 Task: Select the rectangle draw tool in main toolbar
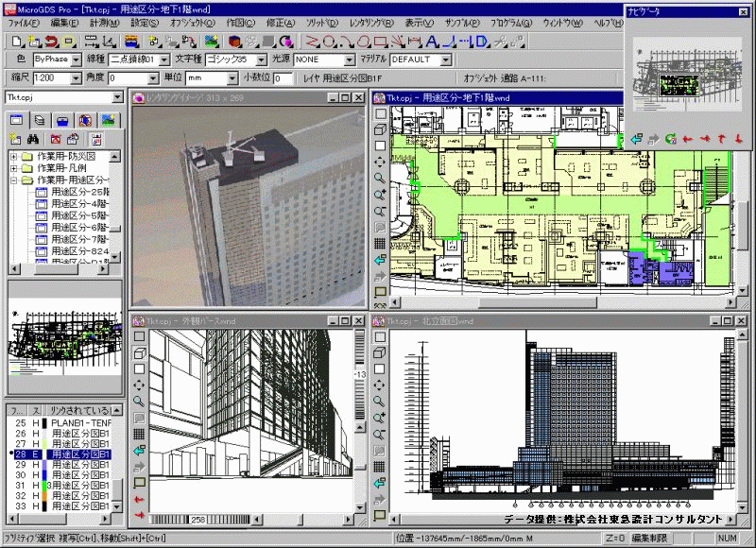379,42
